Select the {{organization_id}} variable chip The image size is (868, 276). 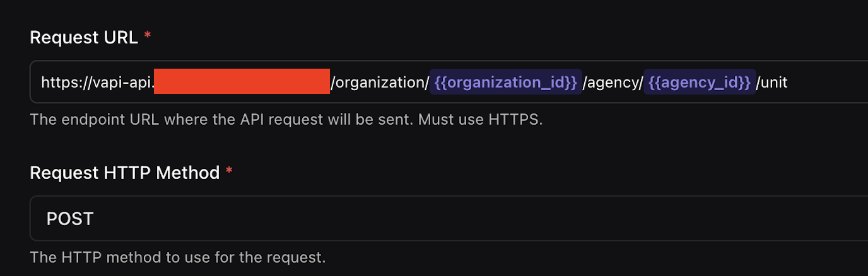pyautogui.click(x=505, y=82)
